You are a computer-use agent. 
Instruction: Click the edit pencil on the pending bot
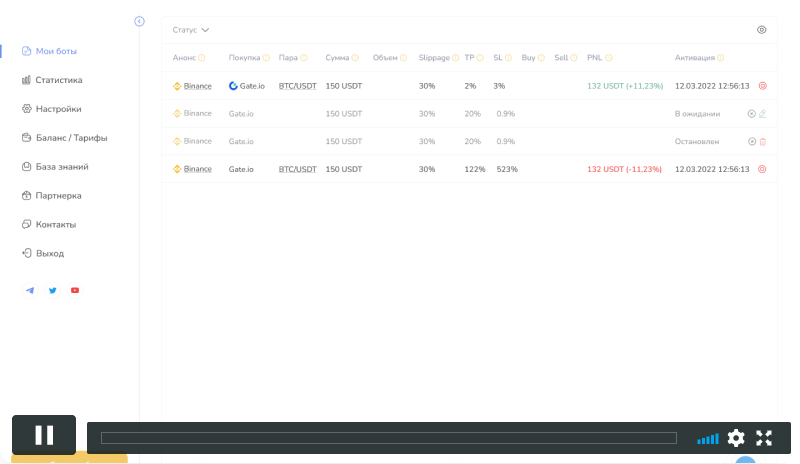pyautogui.click(x=763, y=114)
